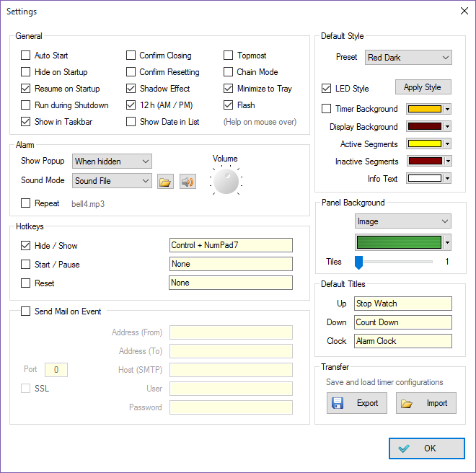Uncheck Resume on Startup

25,89
